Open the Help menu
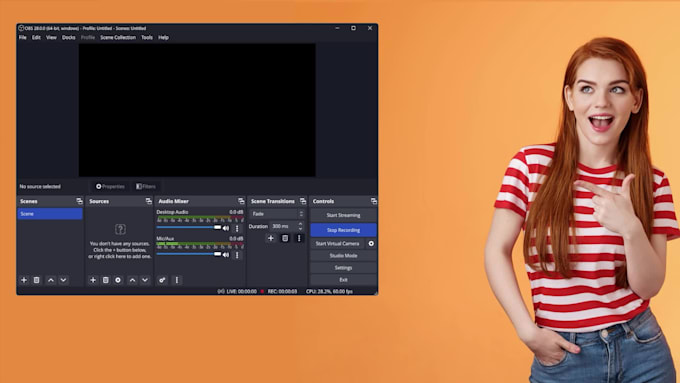680x383 pixels. coord(163,38)
